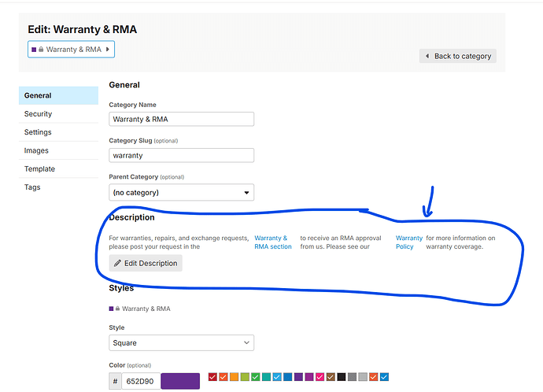Click the Back to category button
This screenshot has height=392, width=543.
tap(458, 56)
